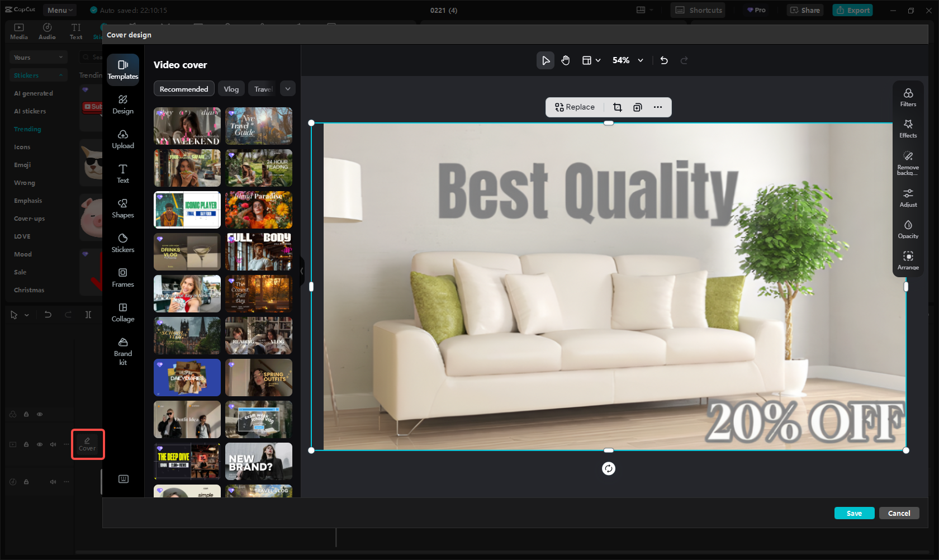939x560 pixels.
Task: Collapse the templates side panel
Action: click(302, 271)
